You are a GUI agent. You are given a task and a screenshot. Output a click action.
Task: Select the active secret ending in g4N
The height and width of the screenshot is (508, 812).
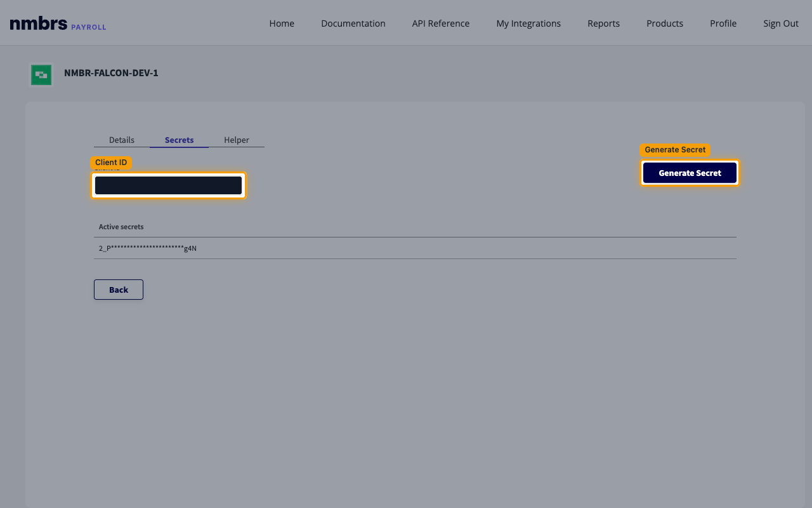click(x=415, y=248)
